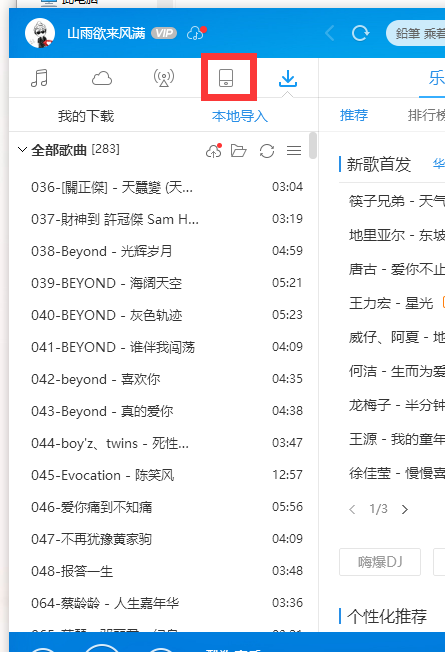This screenshot has width=445, height=652.
Task: Go back with the left arrow
Action: [x=330, y=33]
